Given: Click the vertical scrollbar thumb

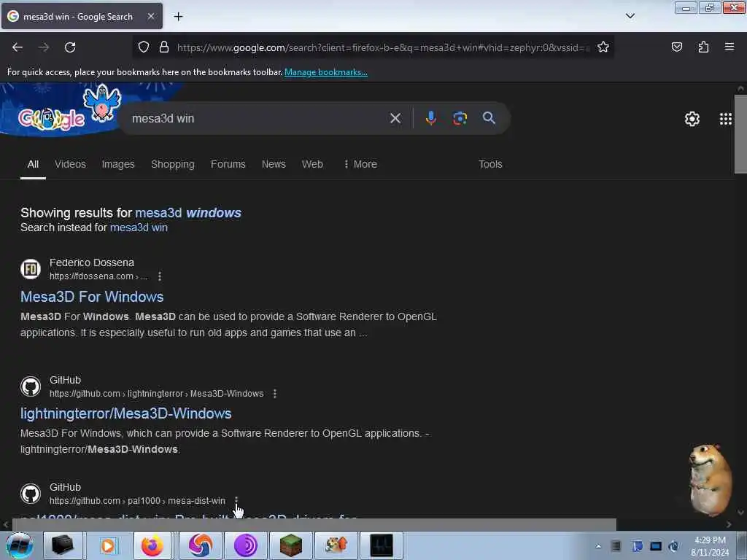Looking at the screenshot, I should 740,134.
